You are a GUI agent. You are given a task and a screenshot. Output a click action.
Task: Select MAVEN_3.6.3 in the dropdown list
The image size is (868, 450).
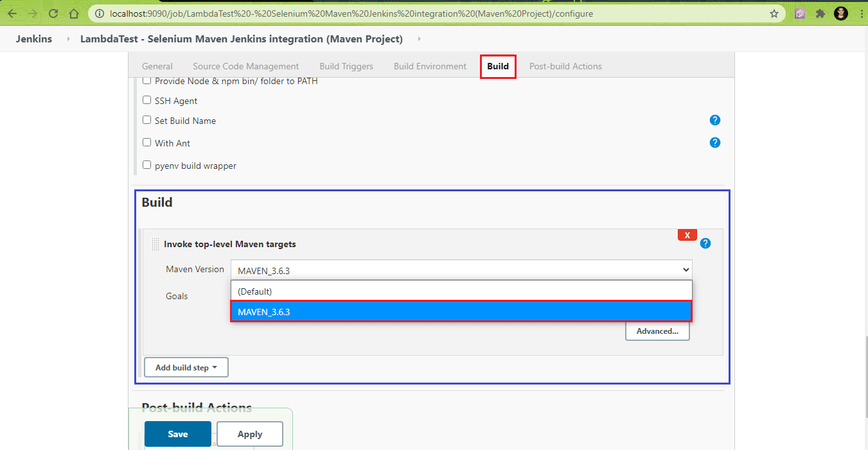pyautogui.click(x=461, y=312)
